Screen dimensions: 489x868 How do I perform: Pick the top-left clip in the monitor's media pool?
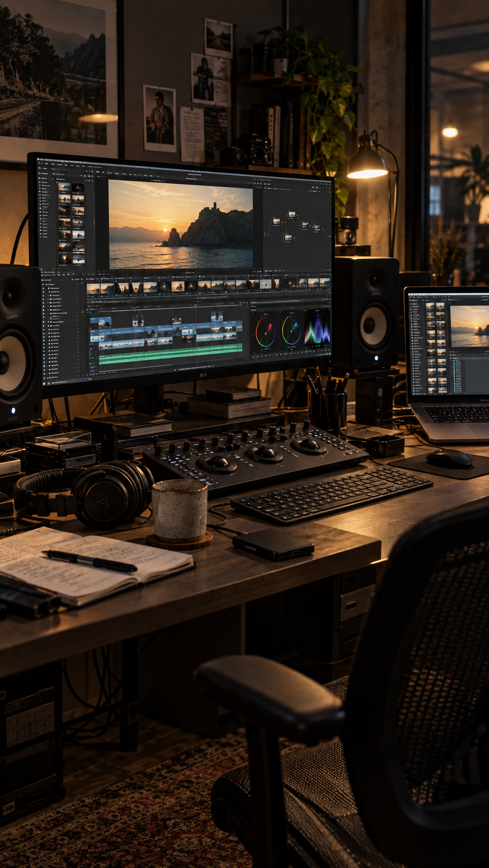(x=64, y=187)
